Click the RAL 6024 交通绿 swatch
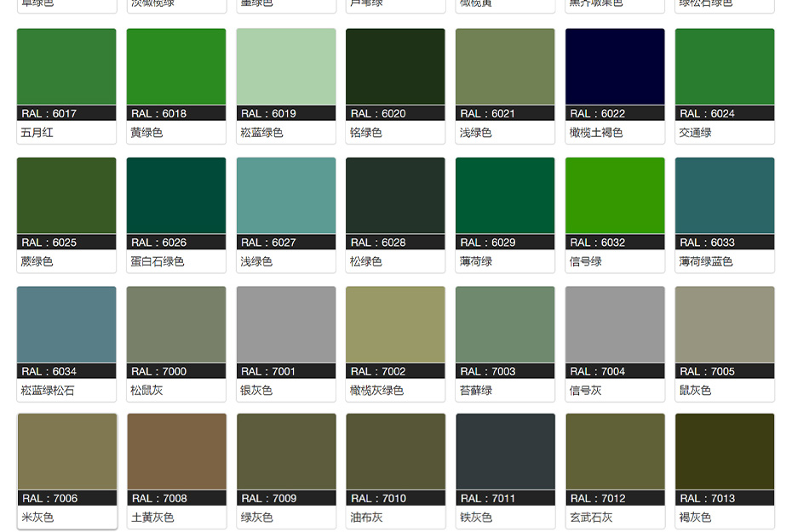Viewport: 792px width, 532px height. click(x=725, y=68)
